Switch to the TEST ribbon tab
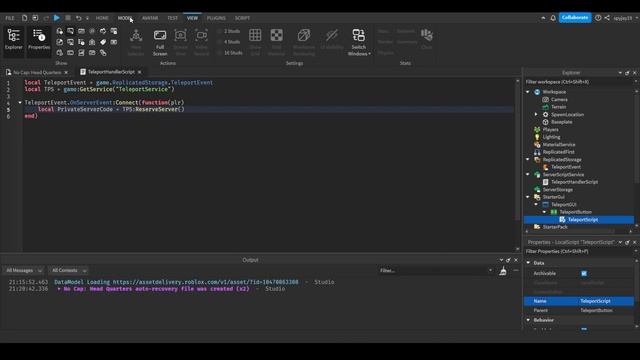The image size is (640, 360). coord(172,18)
